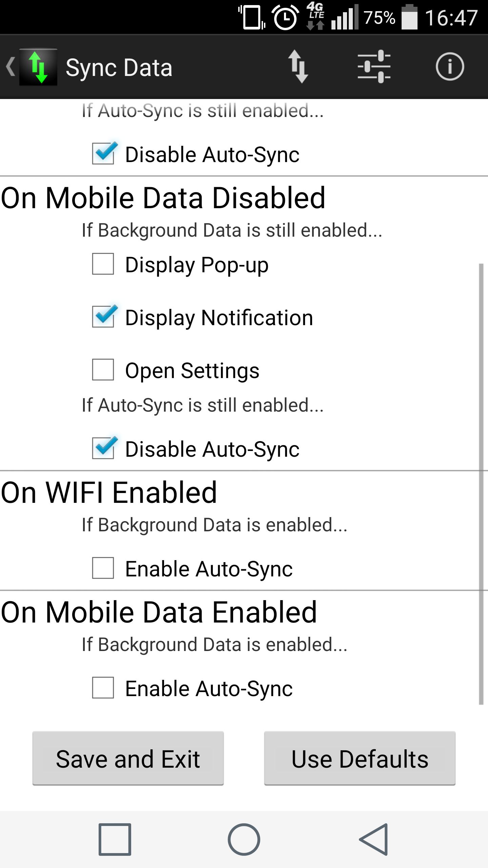The height and width of the screenshot is (868, 488).
Task: Click the vertical scrollbar on right edge
Action: click(481, 484)
